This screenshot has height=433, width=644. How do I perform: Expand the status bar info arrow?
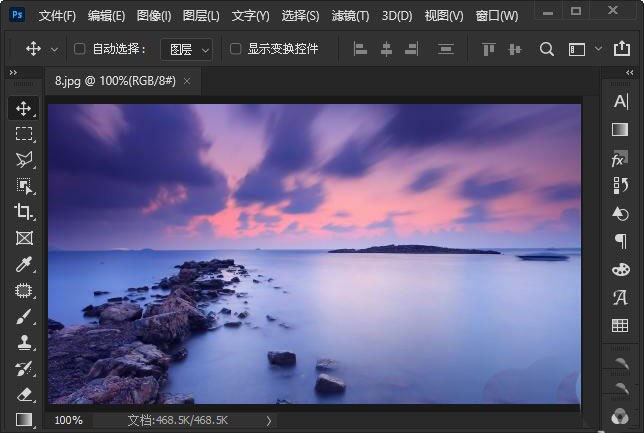click(268, 421)
